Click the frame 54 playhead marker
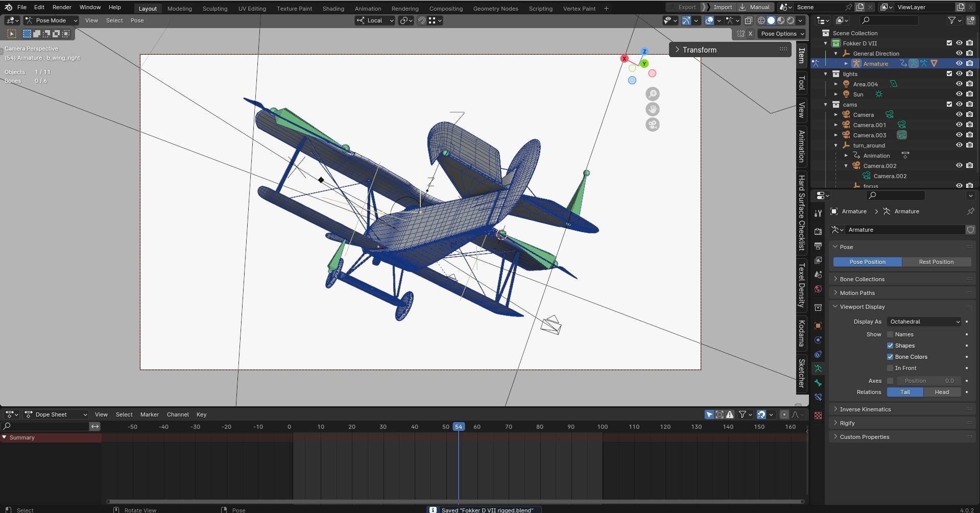Image resolution: width=980 pixels, height=513 pixels. click(x=459, y=427)
